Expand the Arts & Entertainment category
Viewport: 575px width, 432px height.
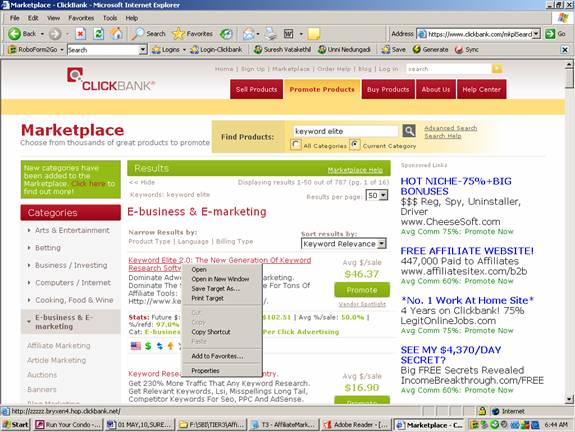click(x=72, y=230)
